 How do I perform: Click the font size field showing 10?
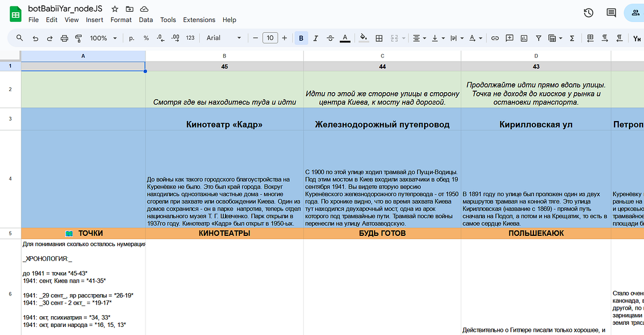click(270, 38)
